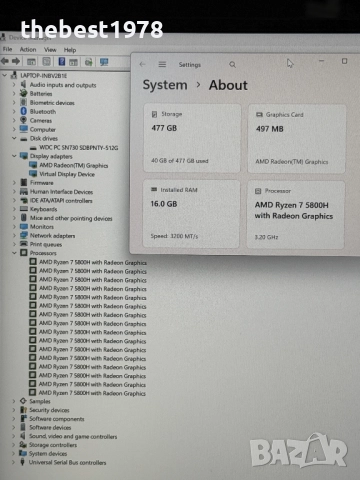Open the Storage 477 GB card

pyautogui.click(x=192, y=138)
